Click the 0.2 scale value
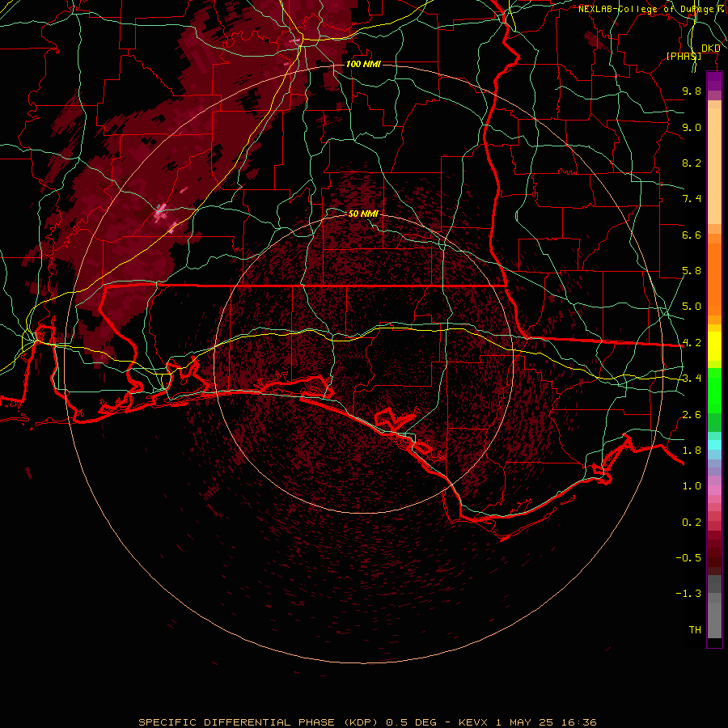Screen dimensions: 728x728 (692, 523)
